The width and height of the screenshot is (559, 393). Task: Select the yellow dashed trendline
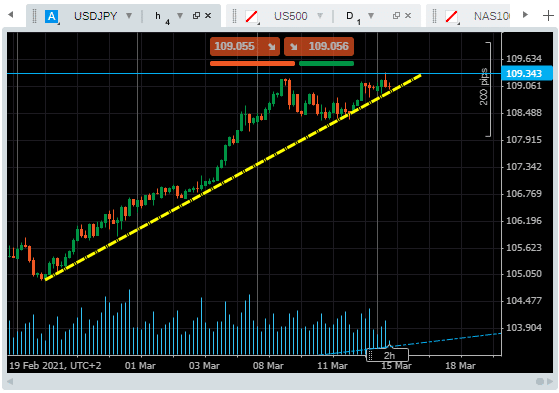[234, 177]
